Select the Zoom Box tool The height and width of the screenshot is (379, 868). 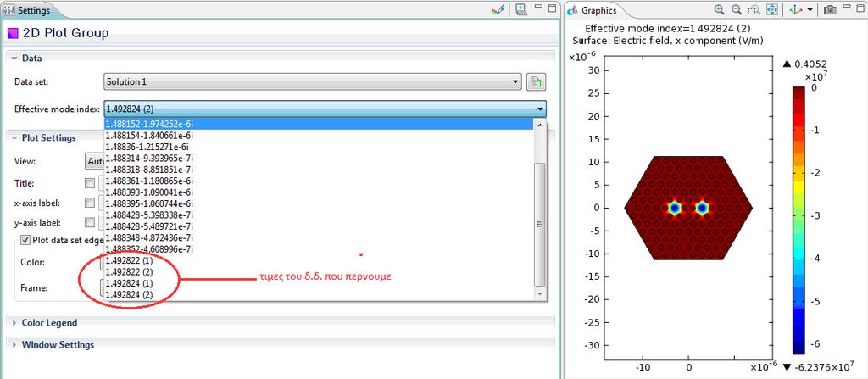click(x=754, y=10)
